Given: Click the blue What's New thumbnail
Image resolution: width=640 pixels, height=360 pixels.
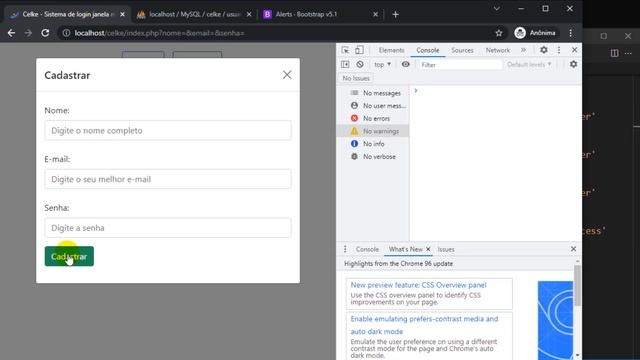Looking at the screenshot, I should point(555,320).
